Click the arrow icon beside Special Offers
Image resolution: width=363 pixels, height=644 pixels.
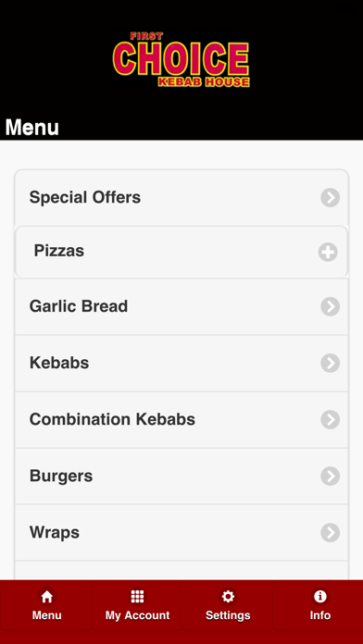point(330,198)
